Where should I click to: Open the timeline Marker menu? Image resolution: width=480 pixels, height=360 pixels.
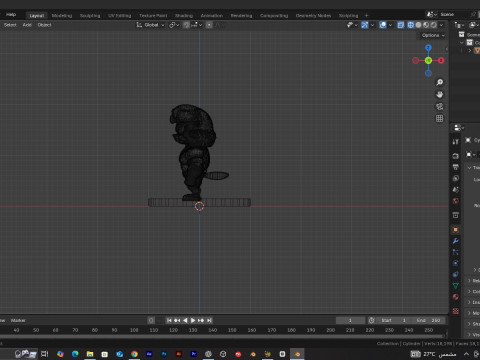(x=18, y=320)
